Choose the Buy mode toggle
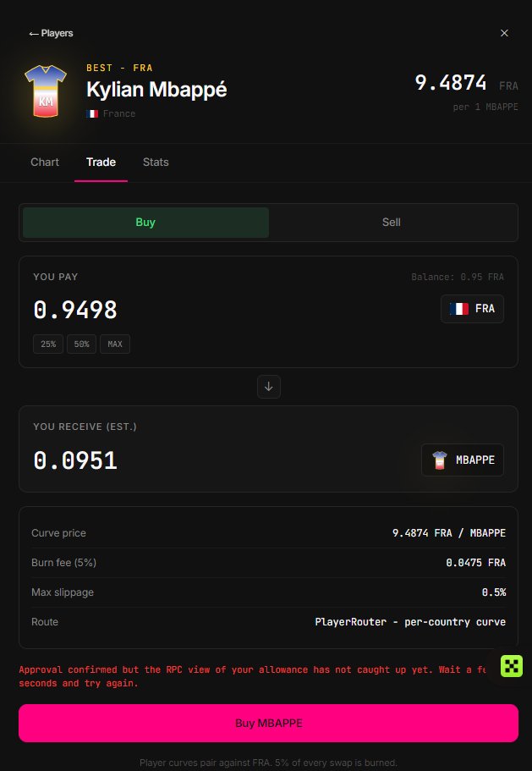532x771 pixels. click(145, 223)
